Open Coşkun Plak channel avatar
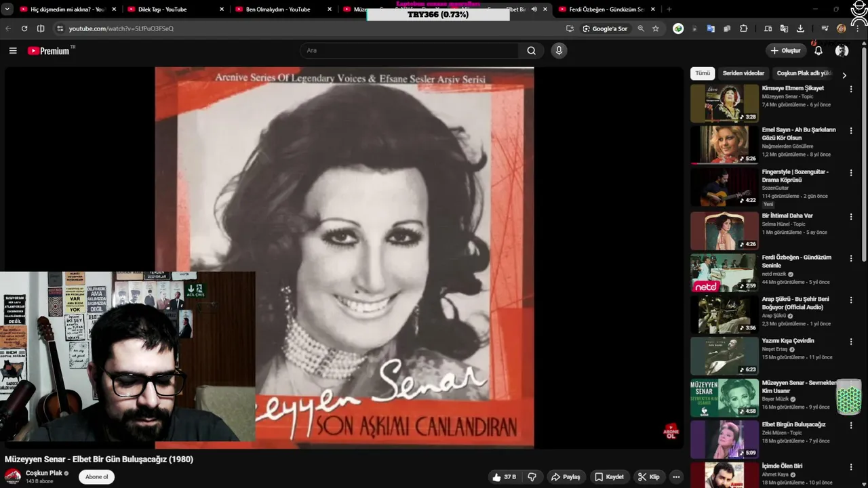 tap(13, 476)
